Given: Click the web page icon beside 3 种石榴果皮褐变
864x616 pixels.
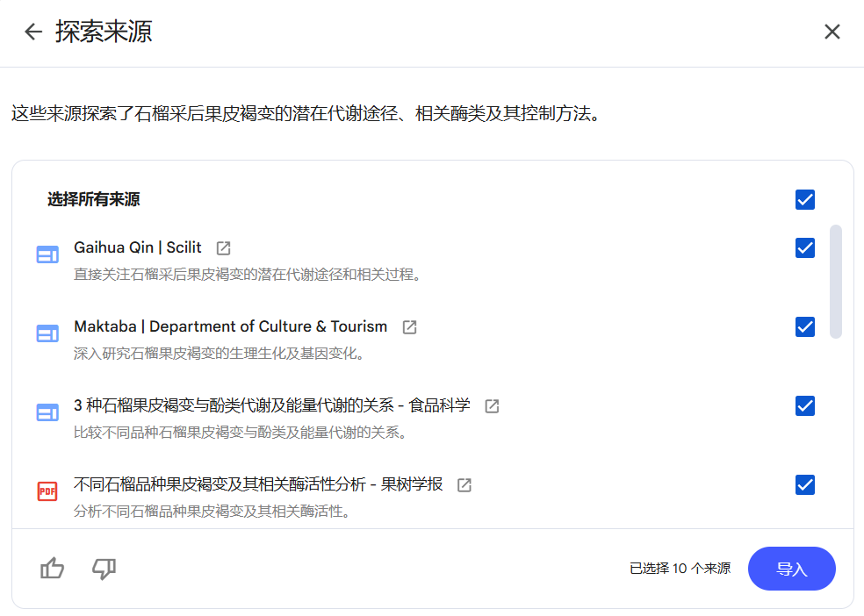Looking at the screenshot, I should [47, 412].
